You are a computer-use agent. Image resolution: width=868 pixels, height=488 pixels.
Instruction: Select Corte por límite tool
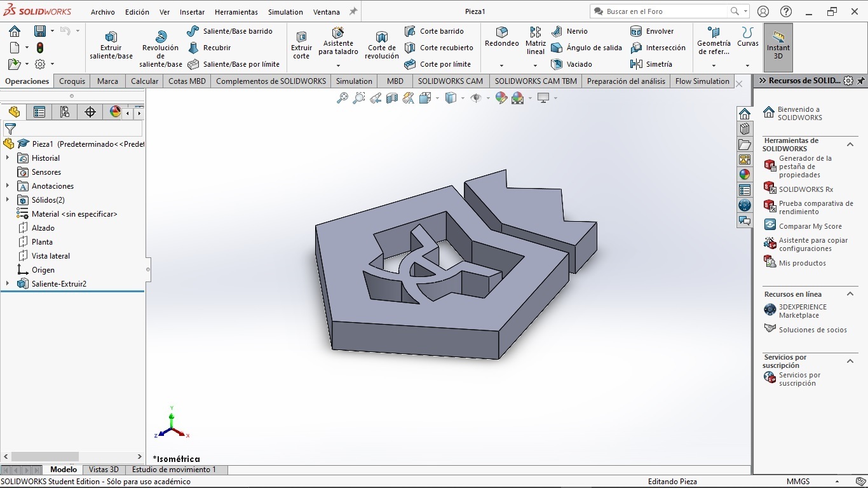(x=437, y=64)
